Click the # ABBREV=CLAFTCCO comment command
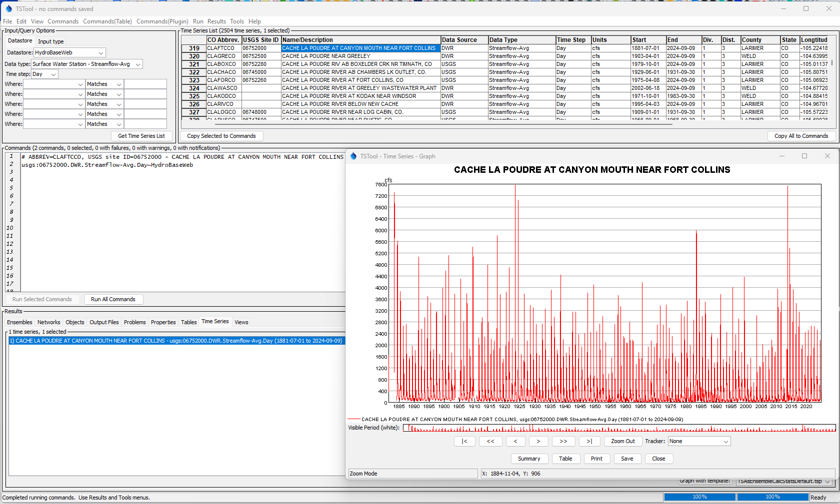Image resolution: width=840 pixels, height=504 pixels. tap(182, 157)
